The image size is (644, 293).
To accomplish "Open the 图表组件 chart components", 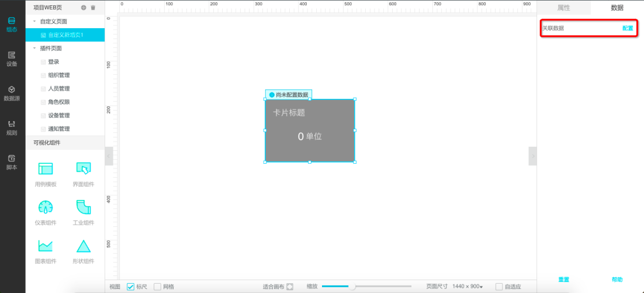I will (46, 251).
